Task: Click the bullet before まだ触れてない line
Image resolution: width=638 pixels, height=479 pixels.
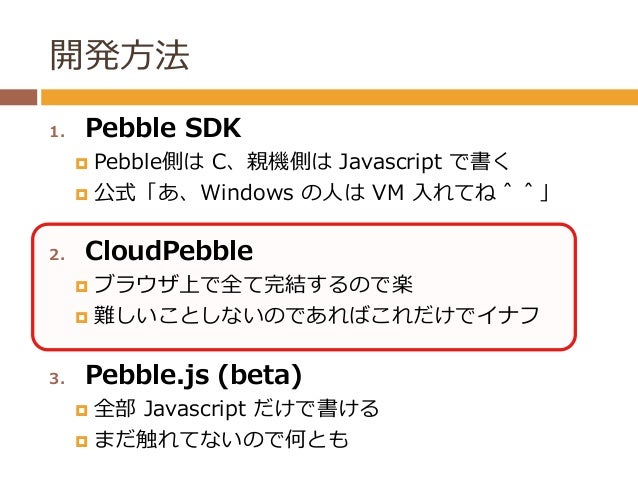Action: pyautogui.click(x=82, y=441)
